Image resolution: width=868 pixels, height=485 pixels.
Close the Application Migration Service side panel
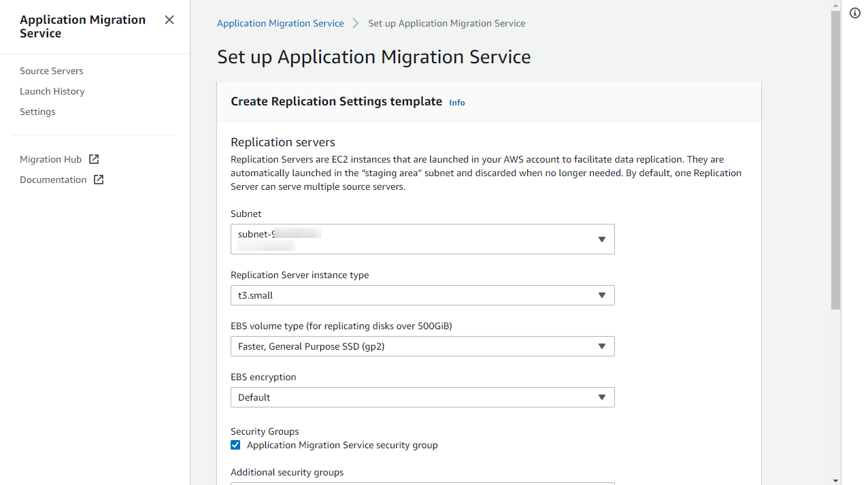tap(169, 20)
